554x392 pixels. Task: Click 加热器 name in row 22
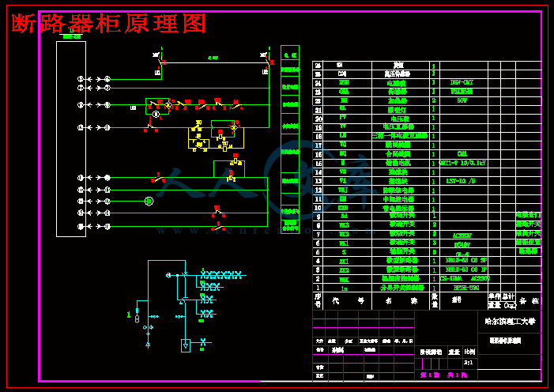(397, 100)
